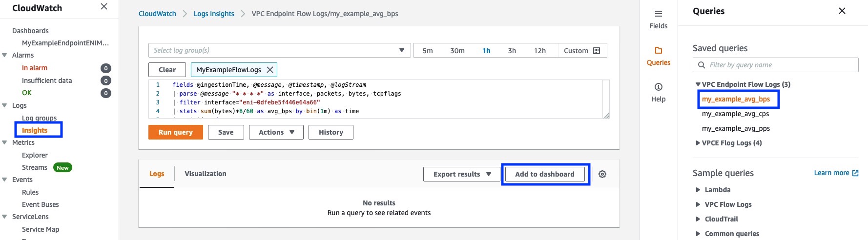868x240 pixels.
Task: Expand the VPCE Flog Logs folder
Action: pos(728,143)
